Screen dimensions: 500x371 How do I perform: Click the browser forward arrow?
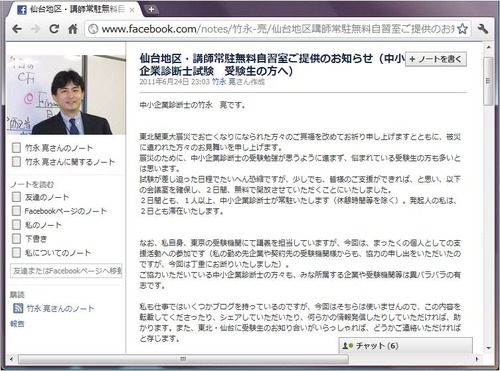35,29
